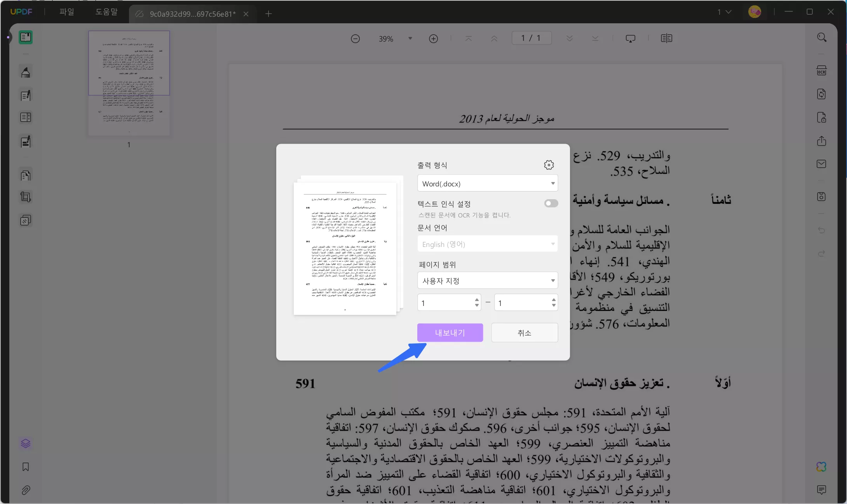Open the 사용자 지정 page range dropdown
Image resolution: width=847 pixels, height=504 pixels.
pos(488,280)
